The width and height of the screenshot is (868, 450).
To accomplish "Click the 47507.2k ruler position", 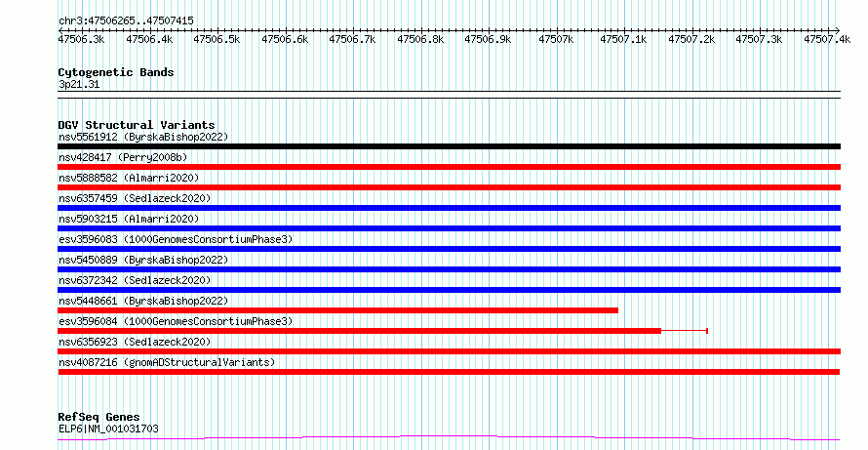I will click(x=692, y=39).
